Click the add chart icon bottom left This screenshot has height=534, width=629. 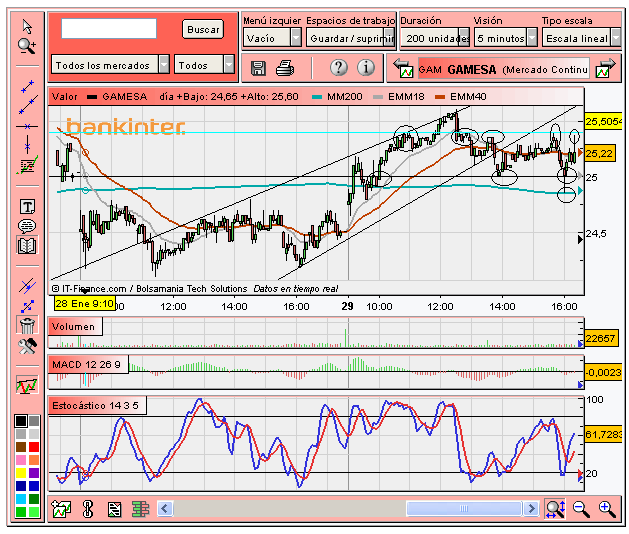(x=61, y=509)
